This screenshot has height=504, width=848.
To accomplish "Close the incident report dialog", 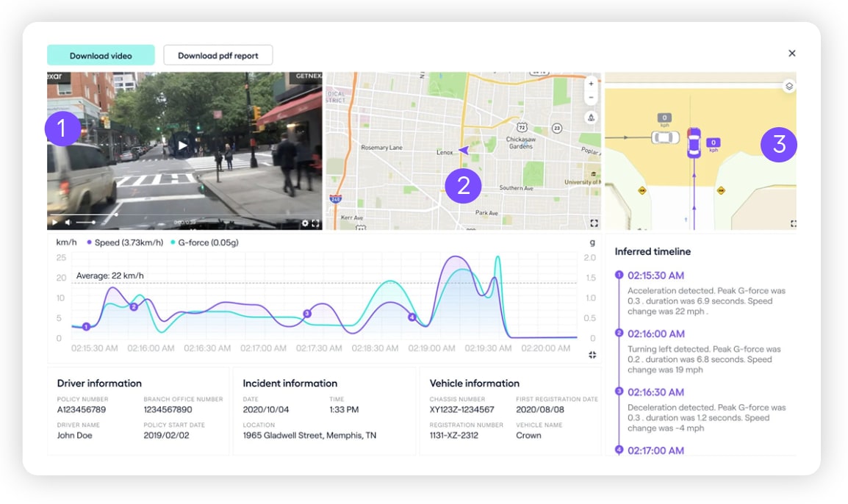I will point(791,53).
